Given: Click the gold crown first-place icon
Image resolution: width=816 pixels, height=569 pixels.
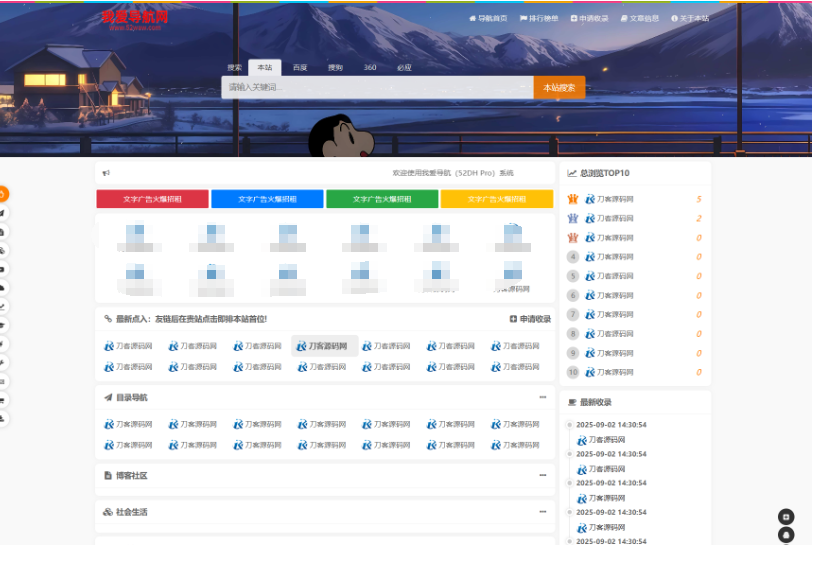Looking at the screenshot, I should 573,199.
